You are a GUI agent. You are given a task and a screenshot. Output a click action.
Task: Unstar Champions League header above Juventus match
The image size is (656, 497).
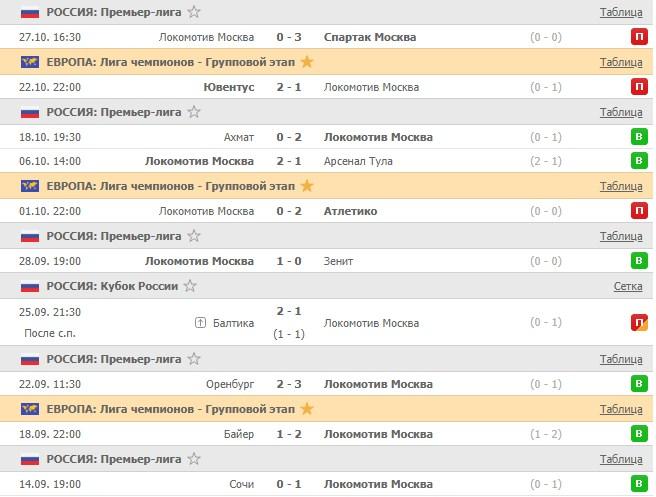pyautogui.click(x=307, y=62)
